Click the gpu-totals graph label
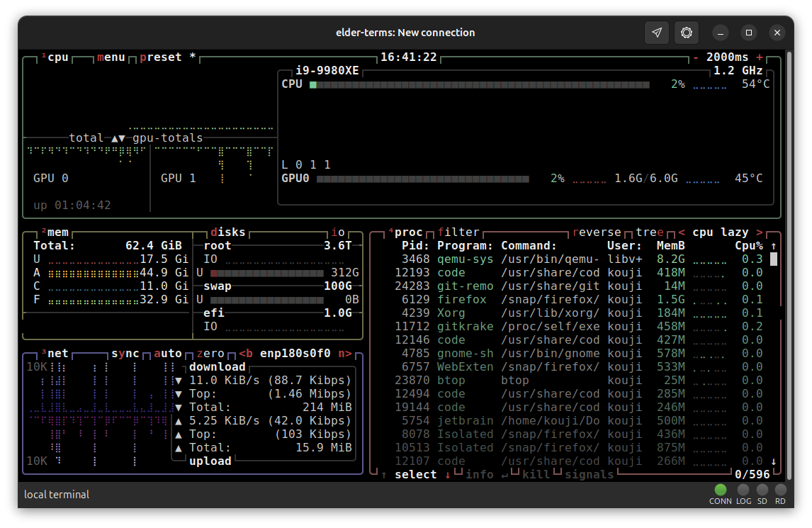812x528 pixels. click(x=168, y=137)
